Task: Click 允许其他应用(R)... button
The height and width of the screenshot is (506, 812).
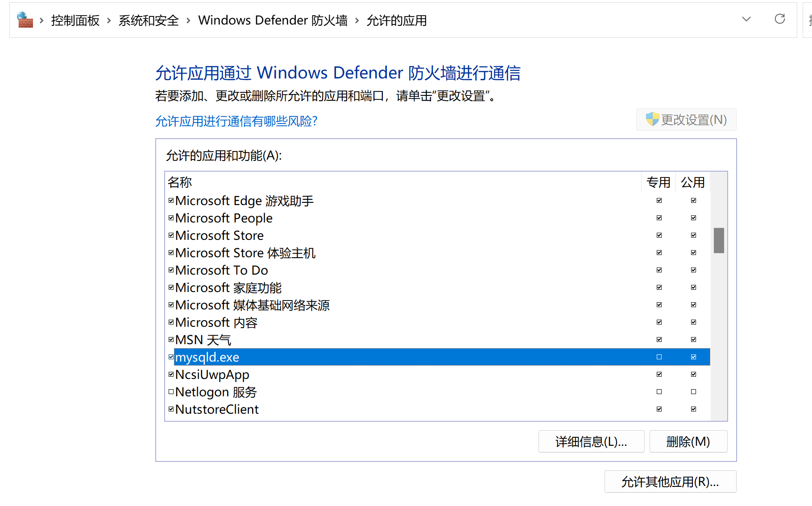Action: click(x=670, y=481)
